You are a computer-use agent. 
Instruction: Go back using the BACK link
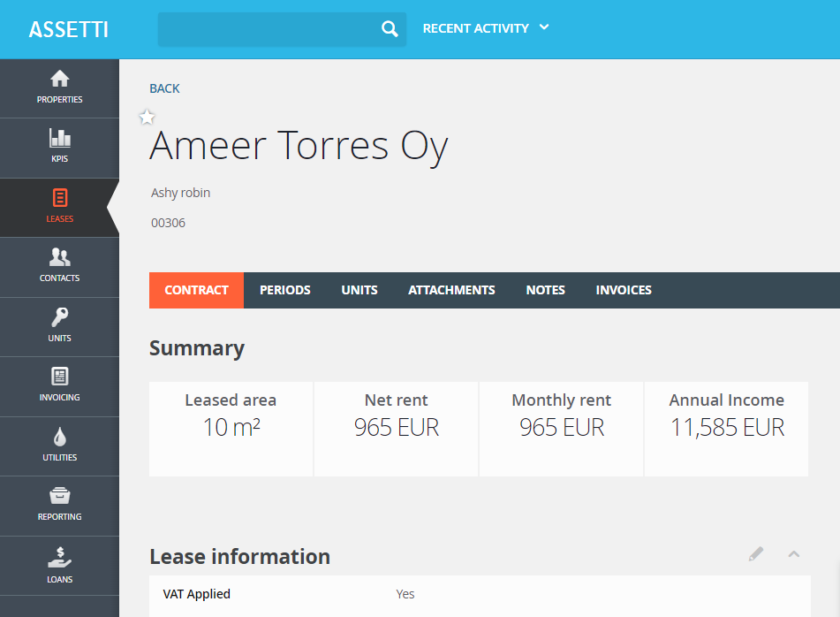(164, 88)
